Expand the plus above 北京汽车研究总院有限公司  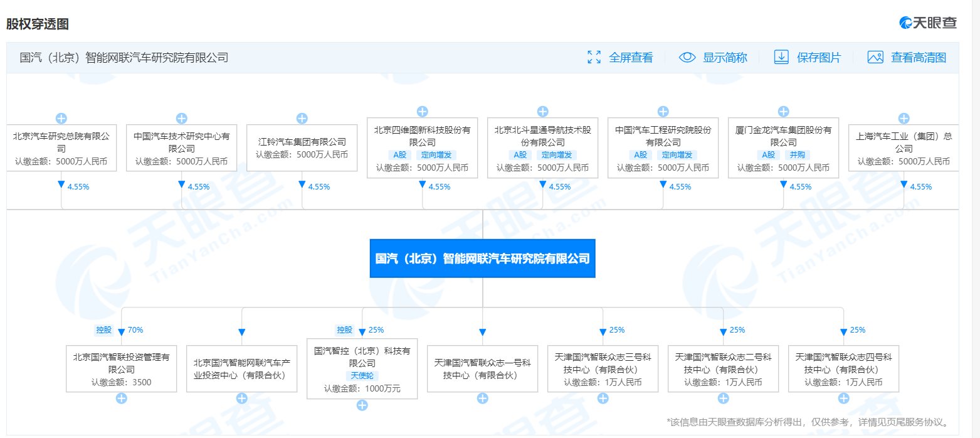[x=61, y=119]
